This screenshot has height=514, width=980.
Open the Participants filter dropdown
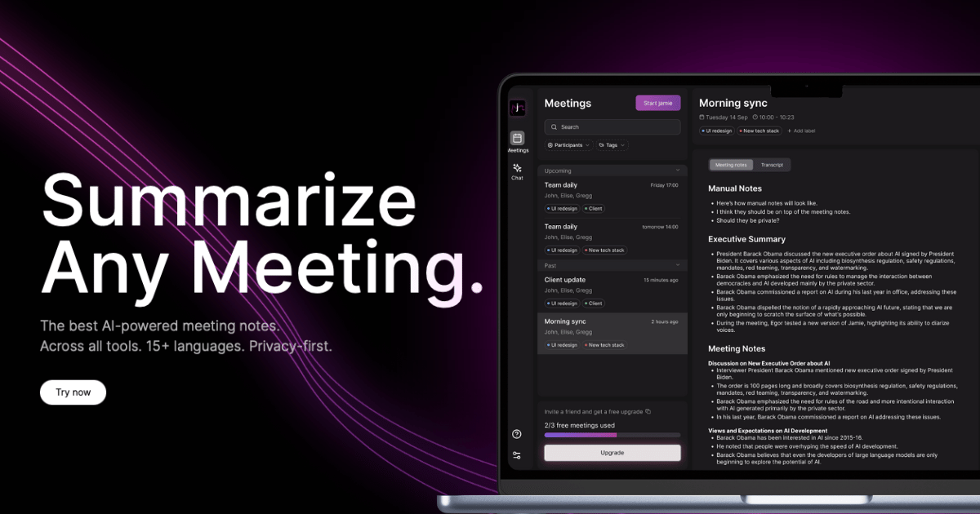pyautogui.click(x=568, y=145)
